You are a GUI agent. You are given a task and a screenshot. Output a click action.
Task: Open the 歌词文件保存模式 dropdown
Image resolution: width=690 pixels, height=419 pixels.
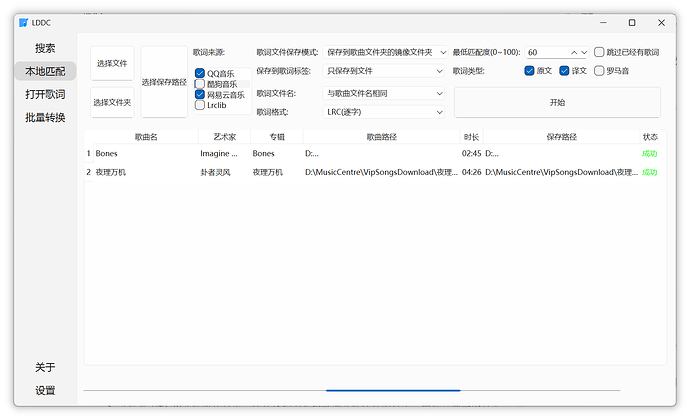(x=385, y=52)
